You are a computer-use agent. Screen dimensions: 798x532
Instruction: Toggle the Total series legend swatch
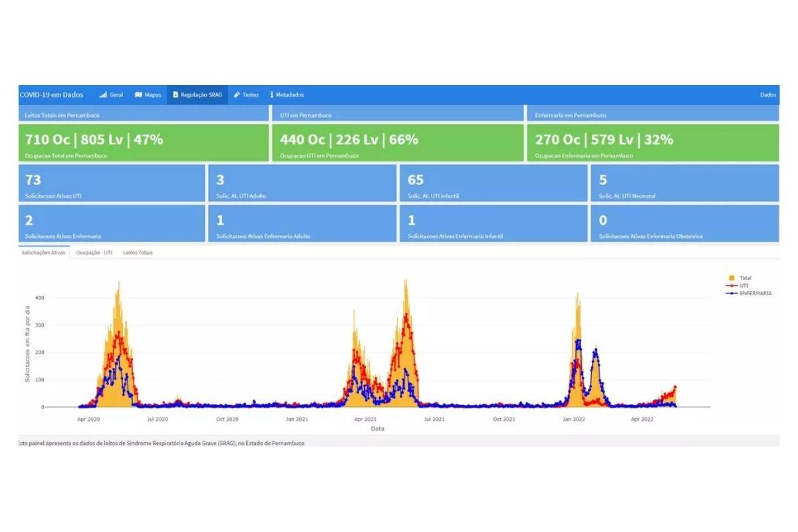click(x=732, y=278)
